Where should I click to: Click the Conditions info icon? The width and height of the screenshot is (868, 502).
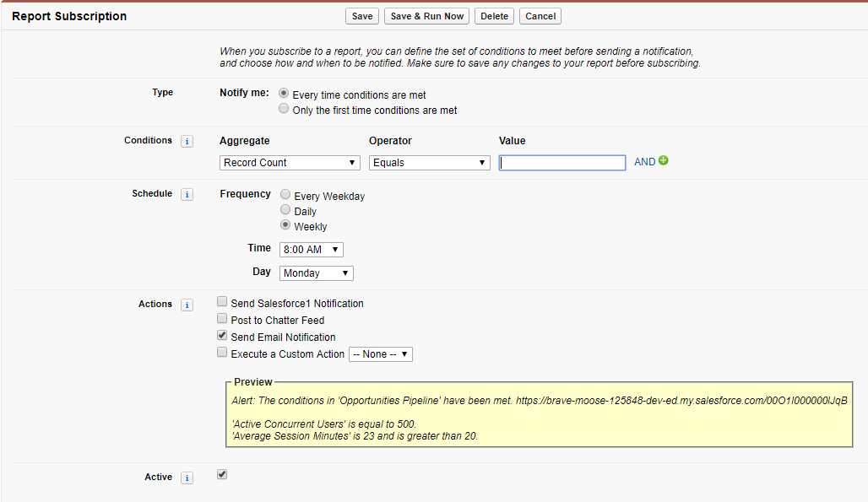coord(187,142)
